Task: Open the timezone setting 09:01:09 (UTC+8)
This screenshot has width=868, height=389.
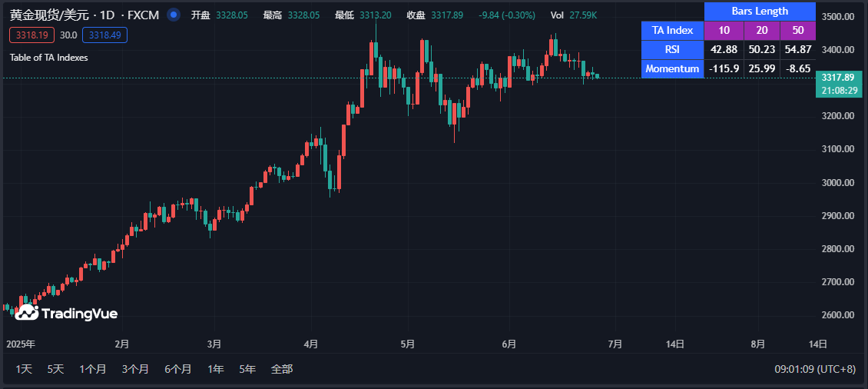Action: (x=814, y=369)
